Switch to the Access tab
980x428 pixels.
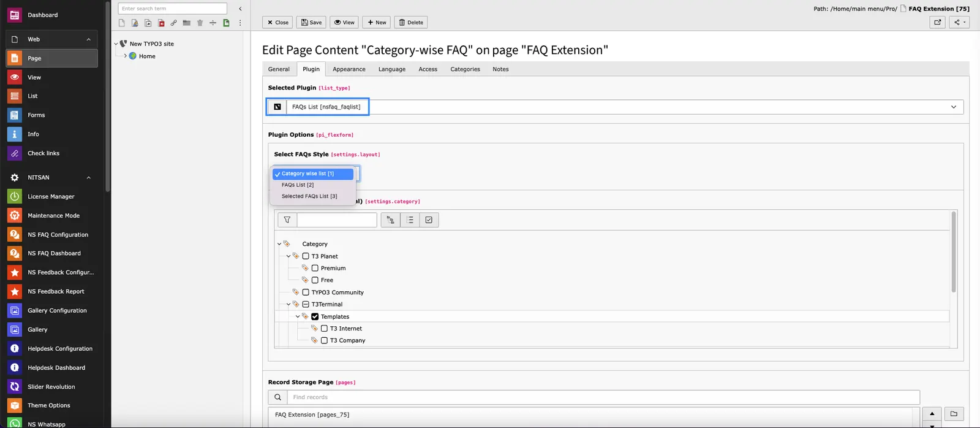click(x=428, y=69)
